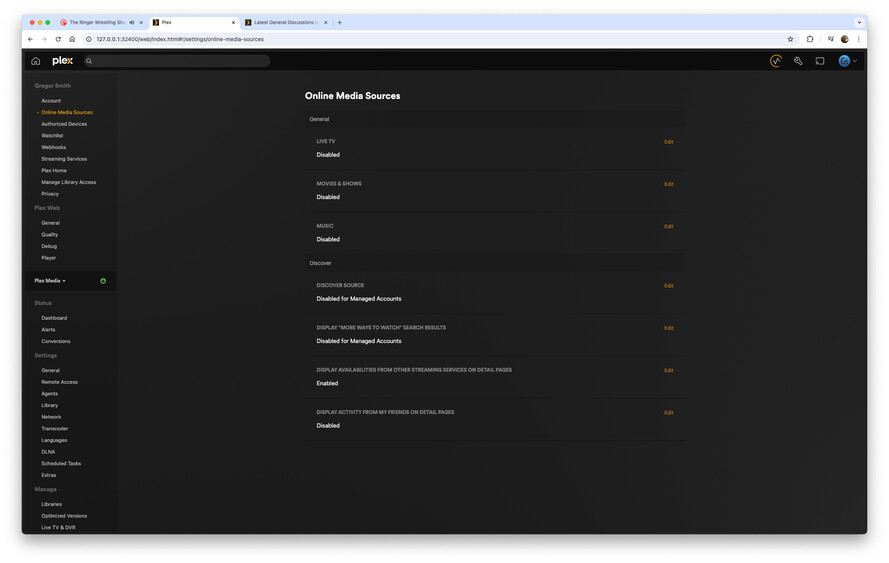Open Authorized Devices in the sidebar
889x563 pixels.
[x=64, y=124]
